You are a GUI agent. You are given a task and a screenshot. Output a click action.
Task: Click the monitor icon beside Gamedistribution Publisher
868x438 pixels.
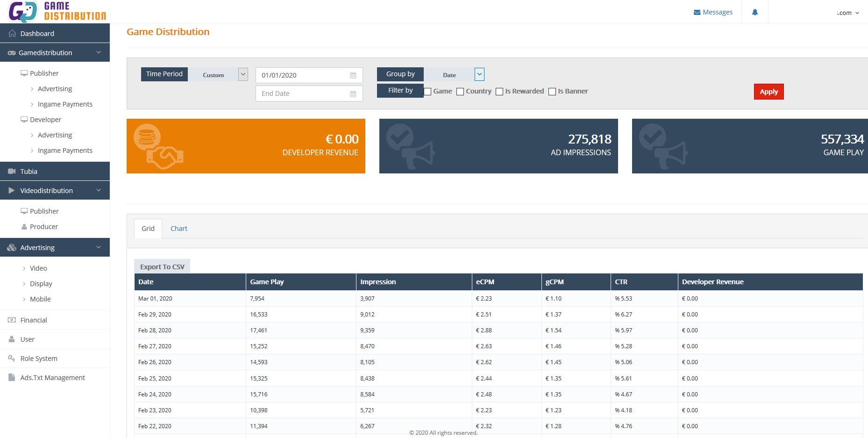coord(24,73)
